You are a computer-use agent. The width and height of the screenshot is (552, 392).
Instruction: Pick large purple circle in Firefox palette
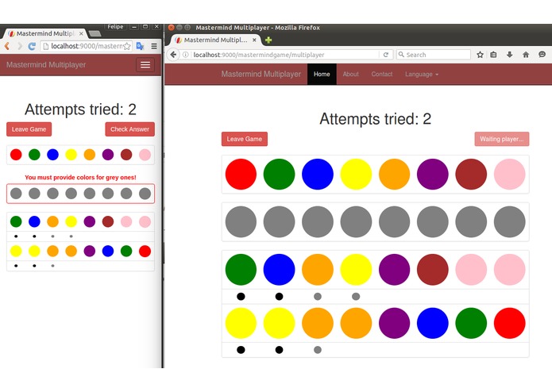click(433, 174)
